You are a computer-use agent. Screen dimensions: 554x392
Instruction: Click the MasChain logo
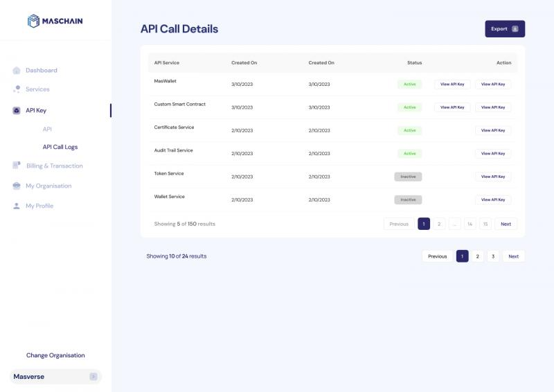click(x=55, y=21)
